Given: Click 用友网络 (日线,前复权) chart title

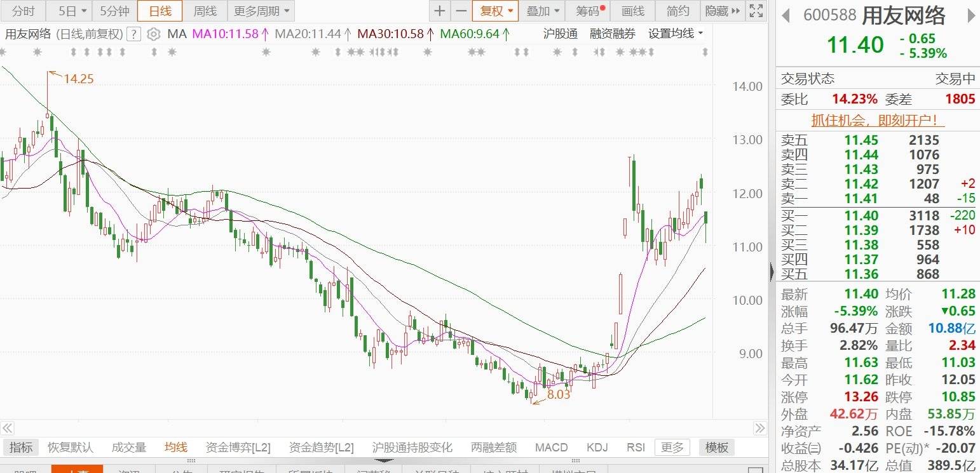Looking at the screenshot, I should pyautogui.click(x=64, y=34).
